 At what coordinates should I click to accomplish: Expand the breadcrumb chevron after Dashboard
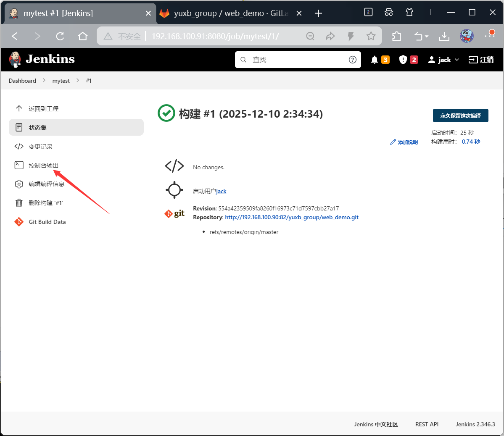44,80
